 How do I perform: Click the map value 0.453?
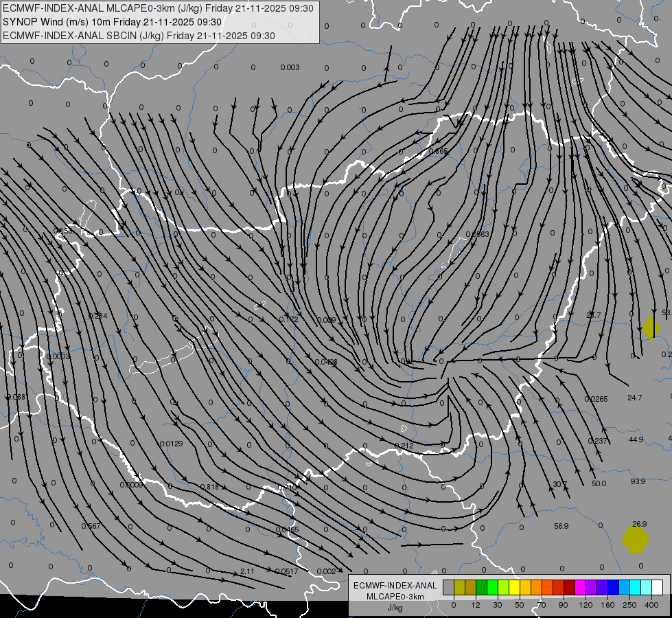point(63,231)
